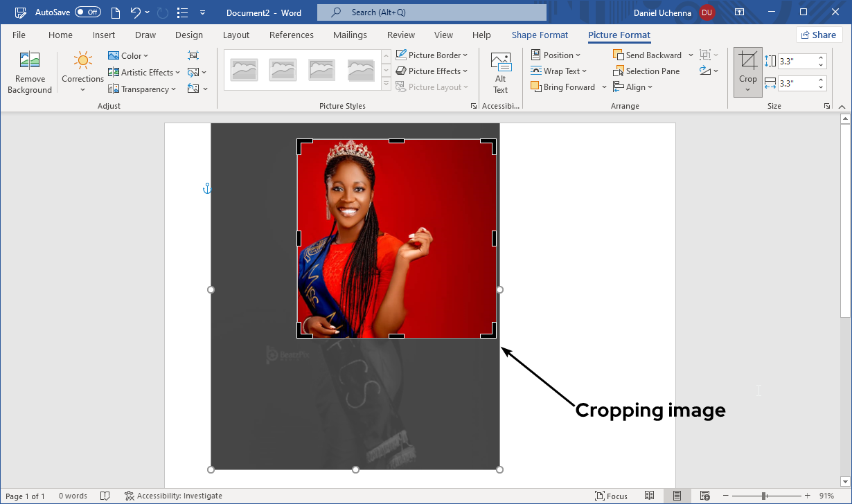Toggle the AutoSave switch
This screenshot has width=852, height=504.
point(88,12)
